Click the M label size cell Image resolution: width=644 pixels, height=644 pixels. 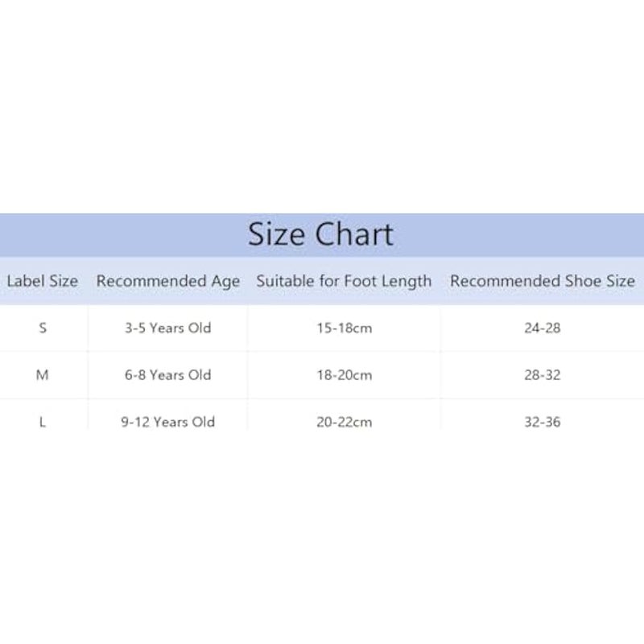[43, 375]
